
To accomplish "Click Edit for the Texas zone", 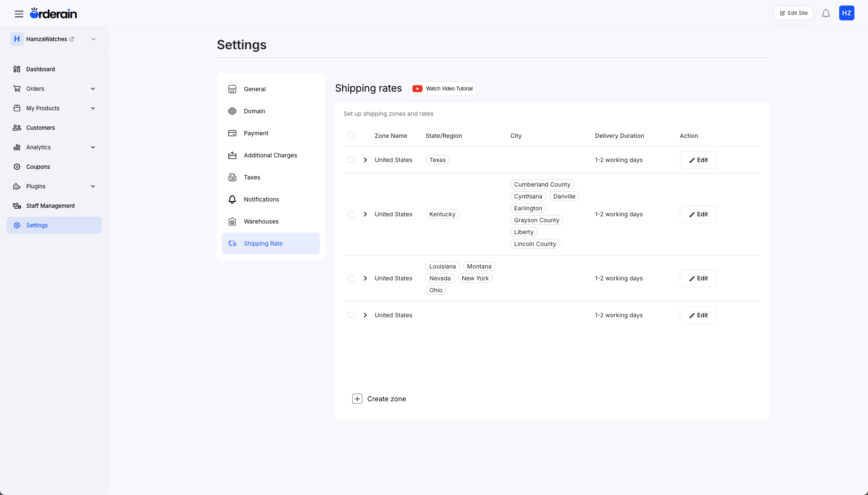I will [698, 160].
